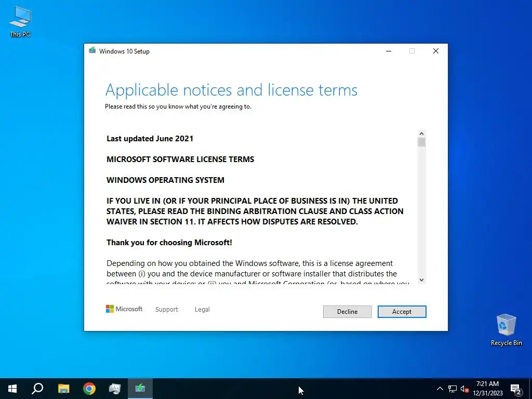The width and height of the screenshot is (532, 399).
Task: Click the 'Last updated June 2021' text
Action: 150,138
